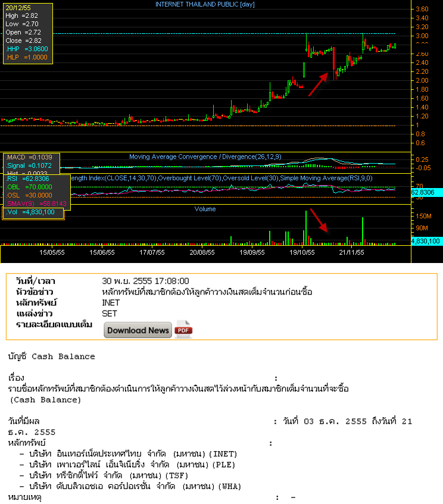Image resolution: width=443 pixels, height=504 pixels.
Task: Click the (TSF) company list line
Action: 104,475
